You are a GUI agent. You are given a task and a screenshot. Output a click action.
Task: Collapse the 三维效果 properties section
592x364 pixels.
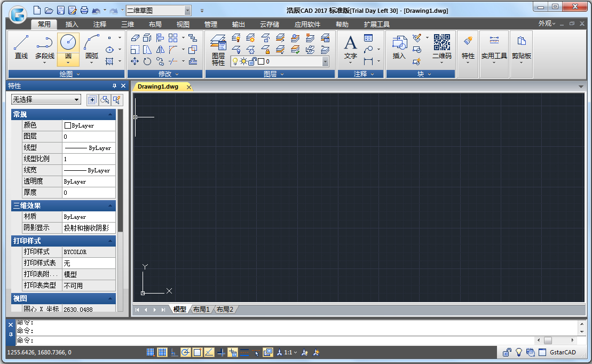pyautogui.click(x=110, y=206)
